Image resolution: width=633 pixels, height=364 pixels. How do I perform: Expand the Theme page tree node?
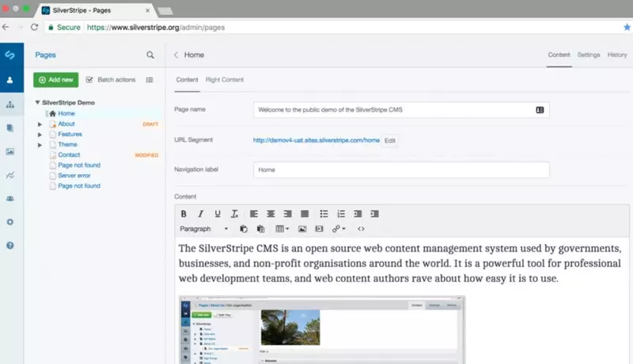(40, 145)
